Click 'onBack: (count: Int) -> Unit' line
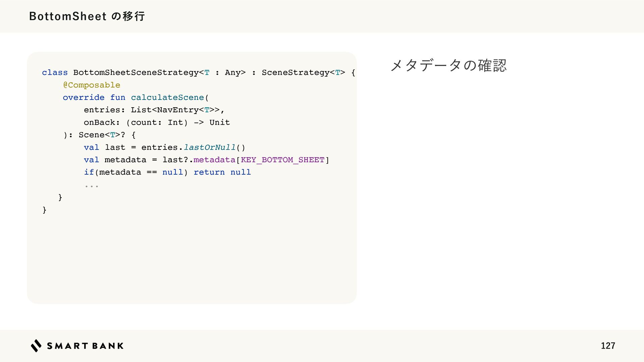 click(157, 122)
